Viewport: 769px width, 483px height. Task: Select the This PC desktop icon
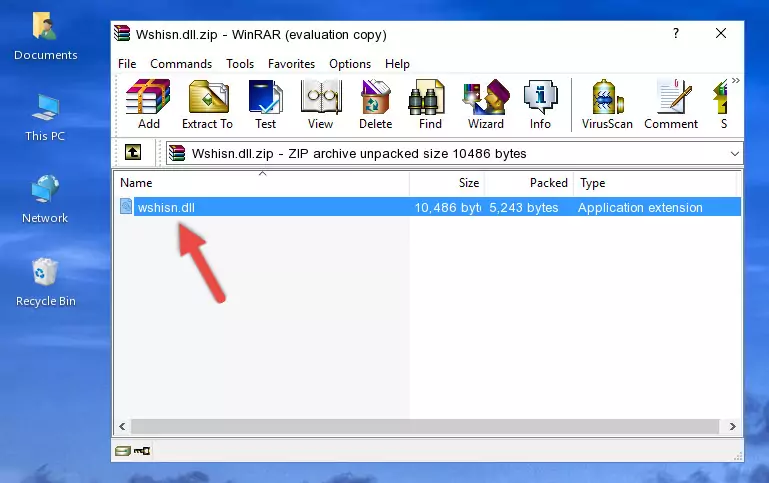point(45,118)
